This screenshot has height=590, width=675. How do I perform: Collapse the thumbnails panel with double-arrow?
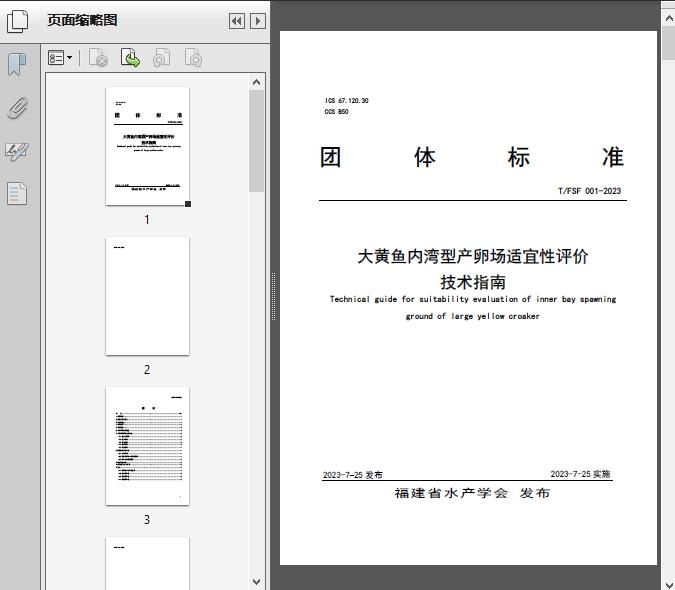click(x=236, y=21)
